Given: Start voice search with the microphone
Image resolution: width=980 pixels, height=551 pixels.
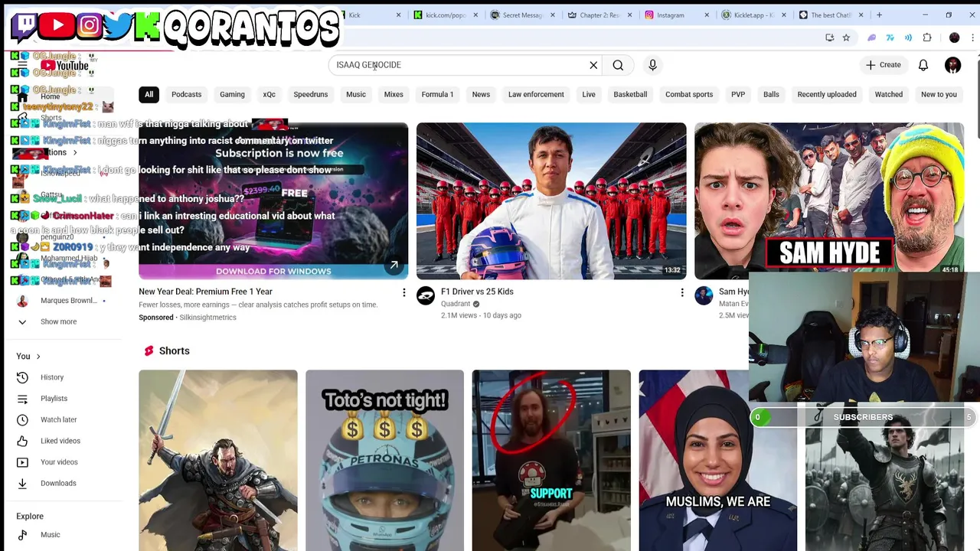Looking at the screenshot, I should coord(652,65).
